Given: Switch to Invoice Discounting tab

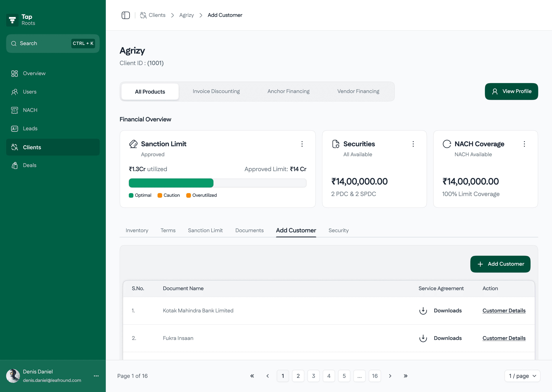Looking at the screenshot, I should (216, 92).
